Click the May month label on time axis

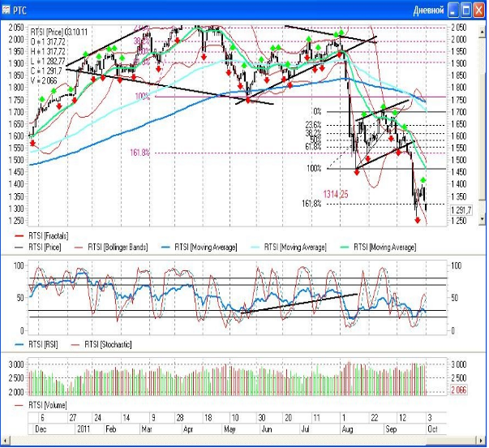(x=229, y=429)
